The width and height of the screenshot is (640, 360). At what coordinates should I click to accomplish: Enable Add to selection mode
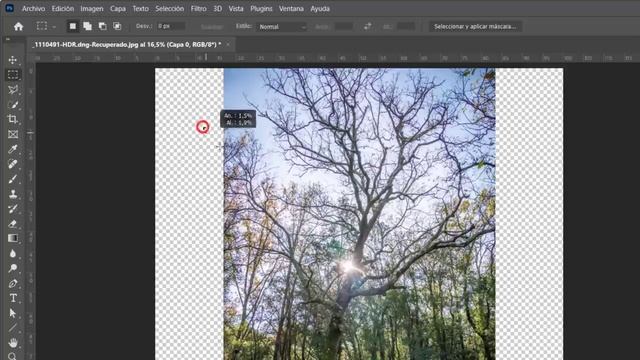pyautogui.click(x=87, y=26)
